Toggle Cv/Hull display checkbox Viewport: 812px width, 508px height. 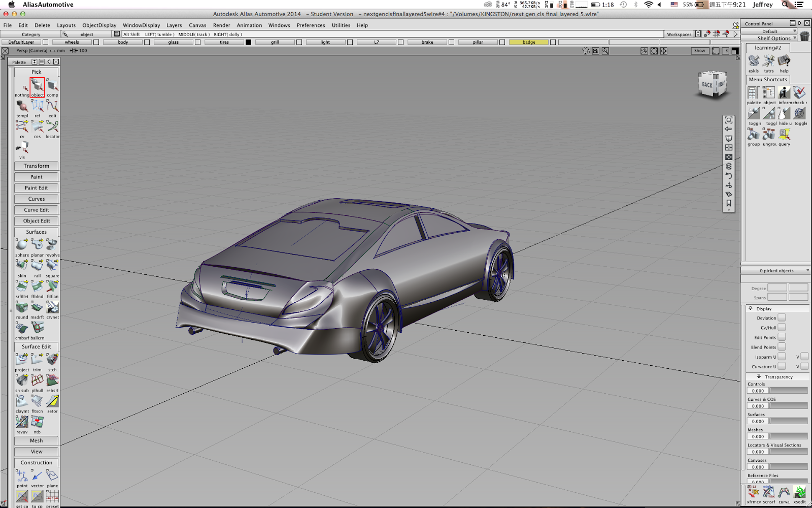coord(782,327)
